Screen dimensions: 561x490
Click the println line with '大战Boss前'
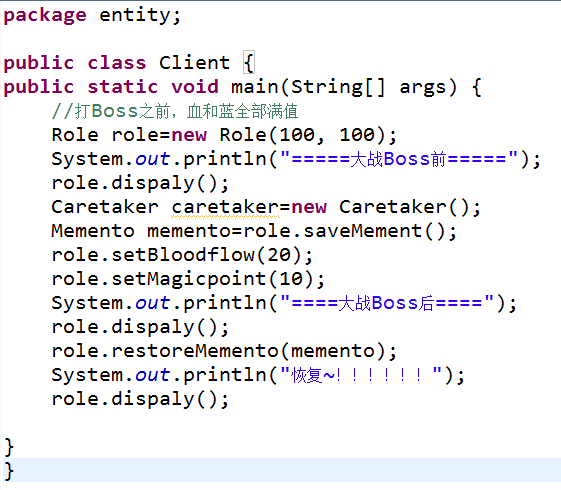tap(296, 159)
